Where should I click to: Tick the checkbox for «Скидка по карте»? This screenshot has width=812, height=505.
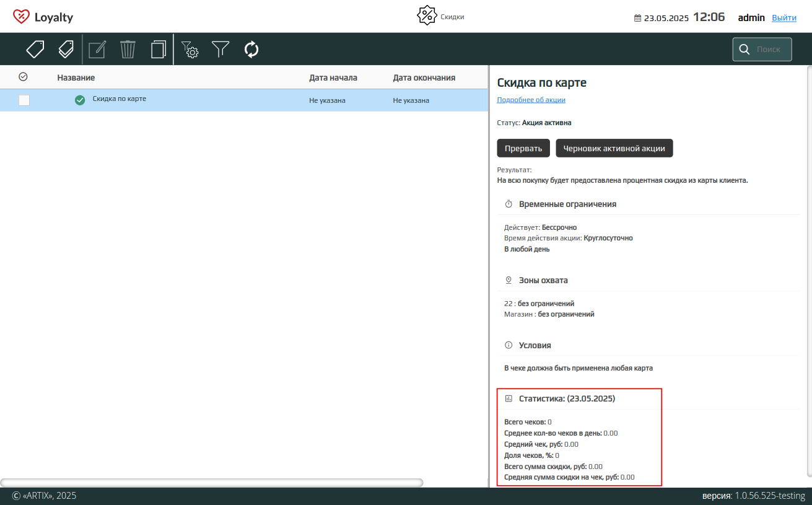point(24,100)
